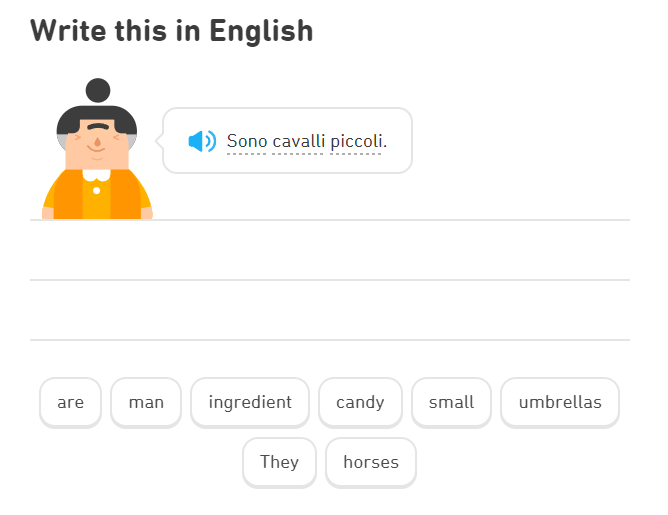Click the character in the orange jacket
Viewport: 668px width, 515px height.
[x=97, y=149]
